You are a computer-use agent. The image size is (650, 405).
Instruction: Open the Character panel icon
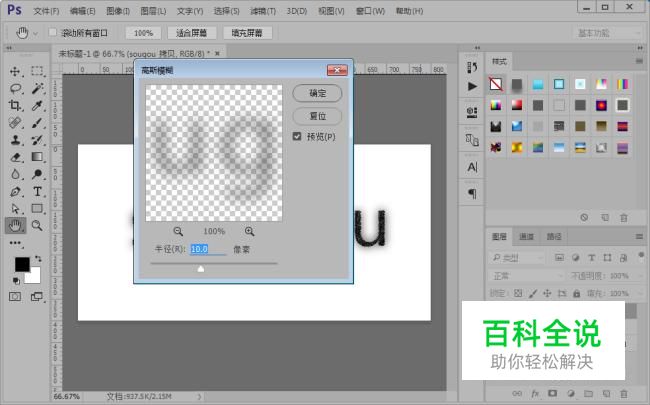pos(472,167)
